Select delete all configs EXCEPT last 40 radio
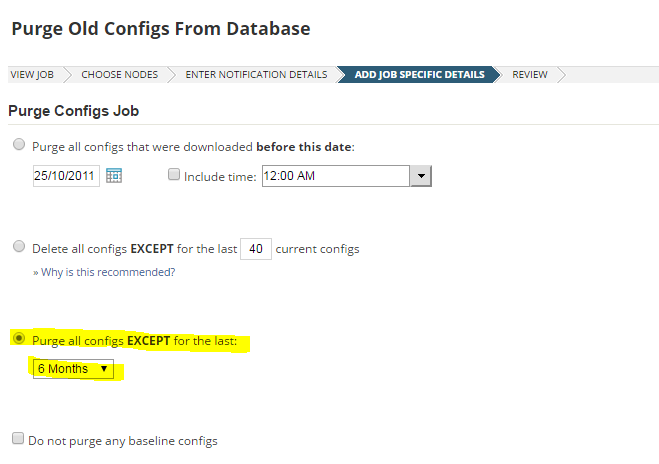 19,247
